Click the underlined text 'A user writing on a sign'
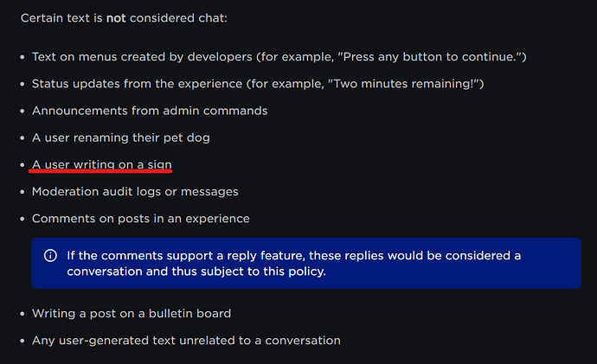This screenshot has height=364, width=597. point(101,164)
